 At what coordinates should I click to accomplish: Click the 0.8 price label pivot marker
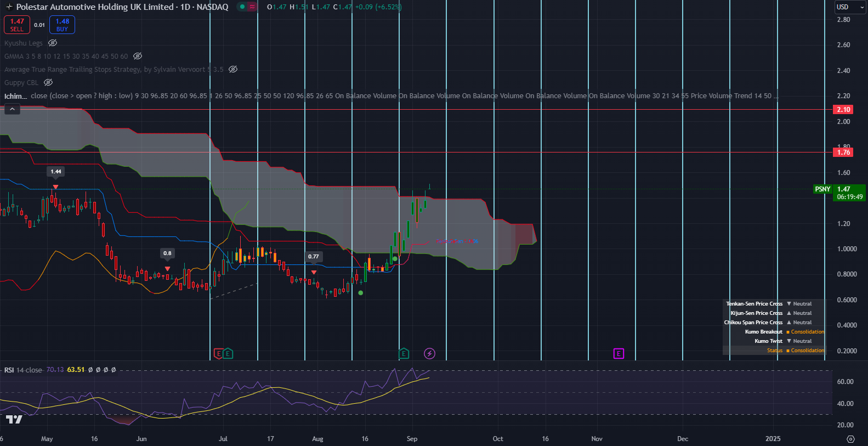click(167, 253)
